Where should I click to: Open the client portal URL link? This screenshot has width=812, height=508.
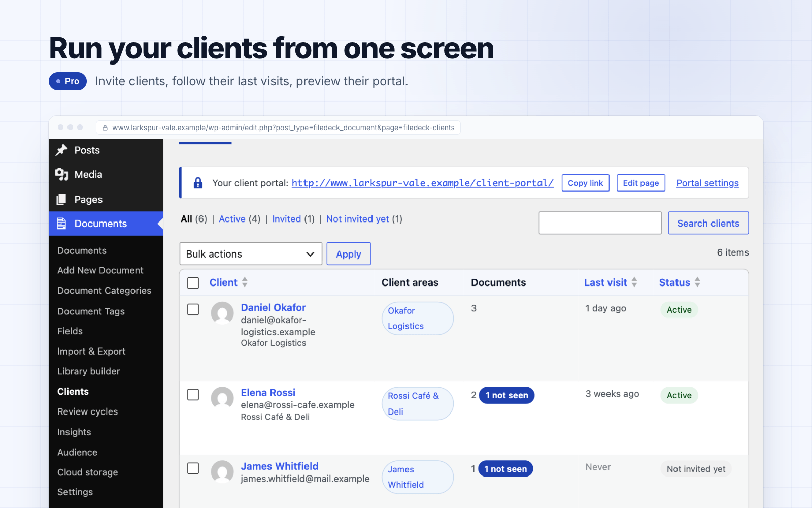coord(422,183)
